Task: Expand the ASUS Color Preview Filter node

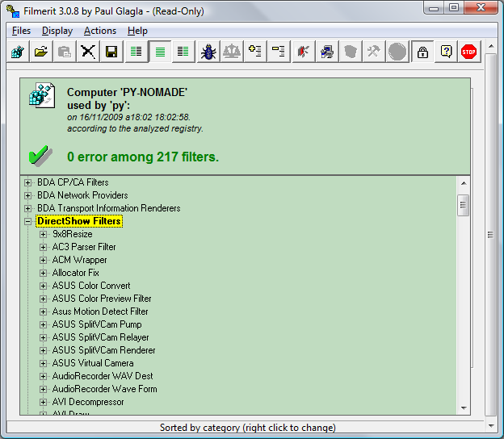Action: tap(43, 299)
